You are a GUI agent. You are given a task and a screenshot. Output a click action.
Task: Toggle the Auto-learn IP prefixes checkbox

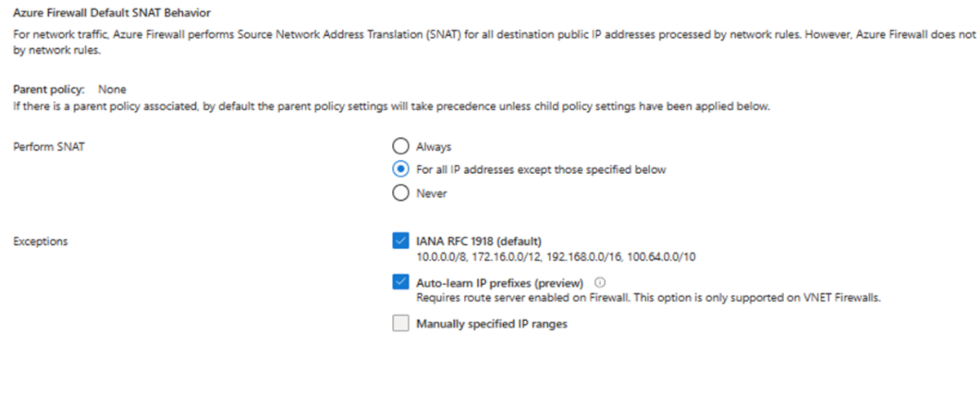pyautogui.click(x=400, y=283)
